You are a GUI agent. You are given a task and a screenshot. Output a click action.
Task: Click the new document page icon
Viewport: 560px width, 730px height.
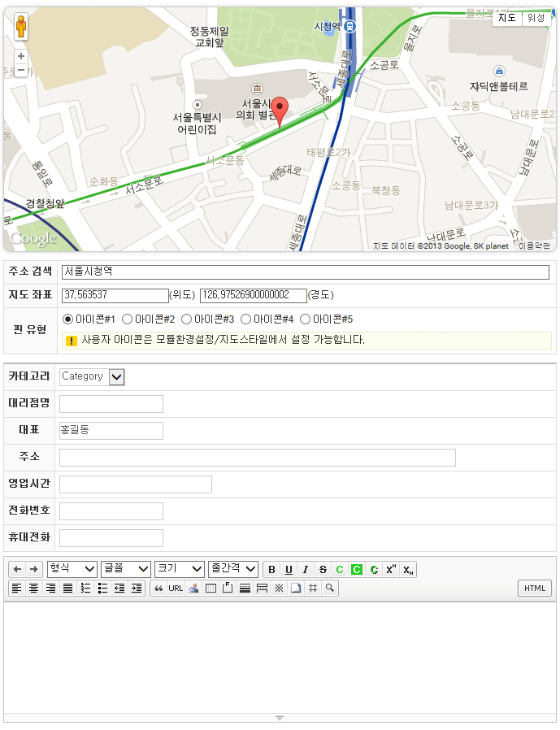[x=296, y=588]
